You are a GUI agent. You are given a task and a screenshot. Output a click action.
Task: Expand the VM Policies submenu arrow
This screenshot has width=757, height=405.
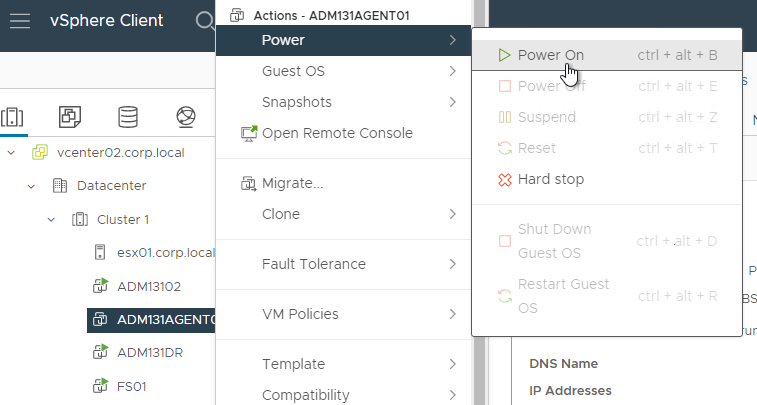(452, 314)
